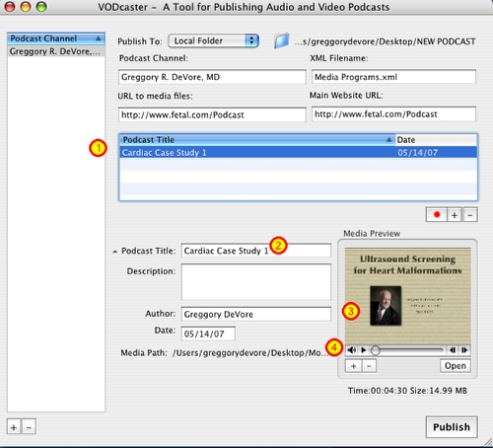Screen dimensions: 493x448
Task: Play the media preview
Action: click(x=364, y=350)
